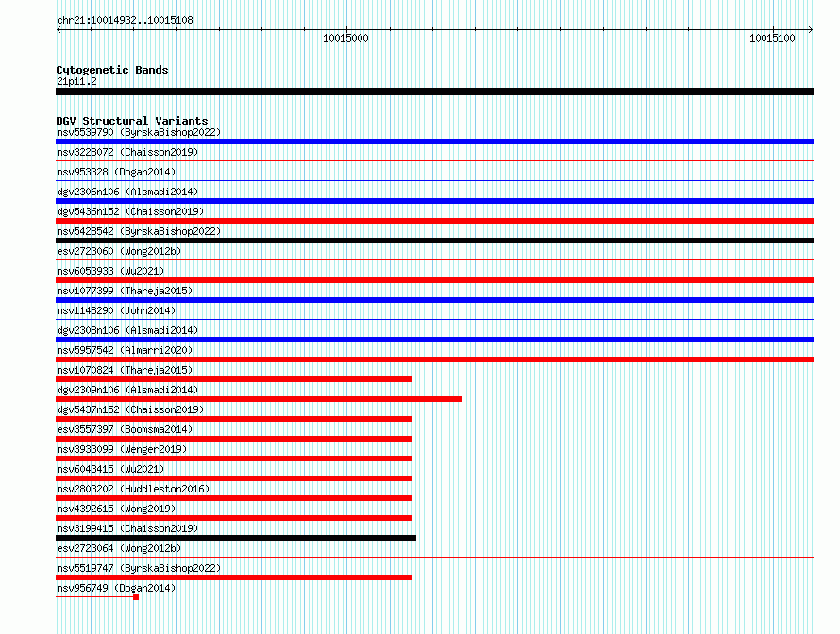Click the left arrow of the ruler

59,30
